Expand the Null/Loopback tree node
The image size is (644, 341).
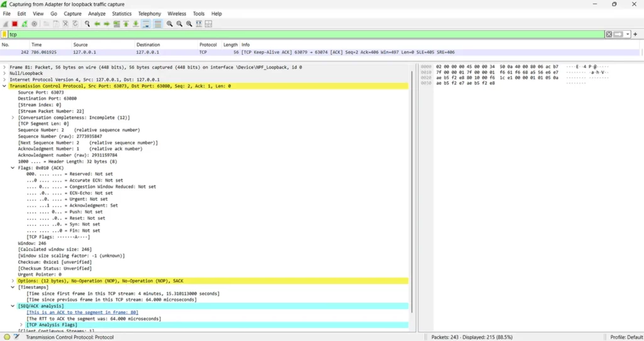4,73
